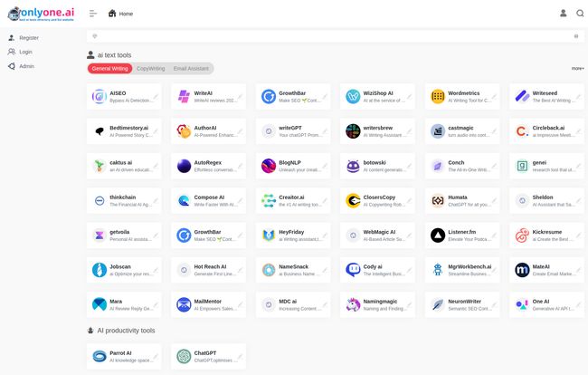Viewport: 588px width, 375px height.
Task: Open the first GrowthBar icon under General Writing
Action: click(269, 97)
